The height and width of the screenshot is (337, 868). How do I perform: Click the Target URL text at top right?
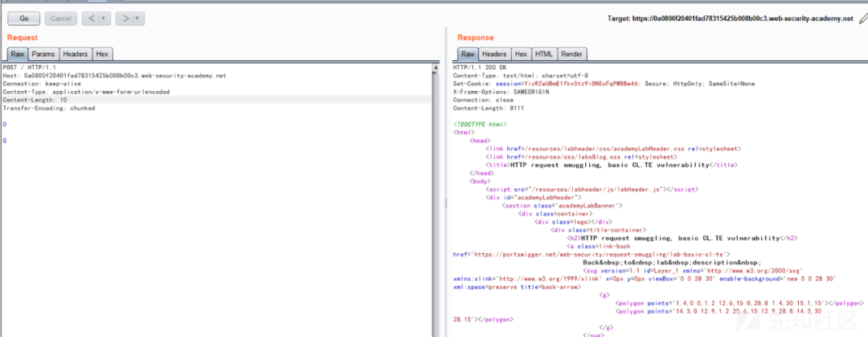coord(730,18)
